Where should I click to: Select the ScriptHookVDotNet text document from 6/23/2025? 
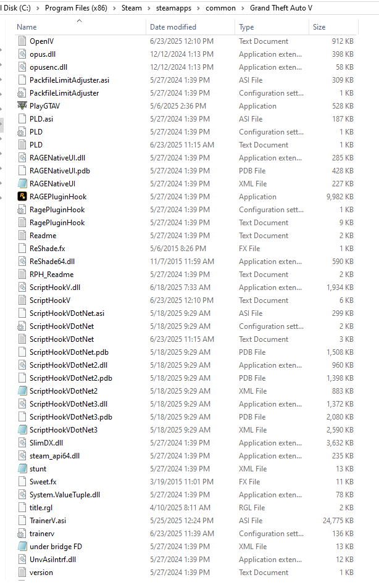click(62, 339)
